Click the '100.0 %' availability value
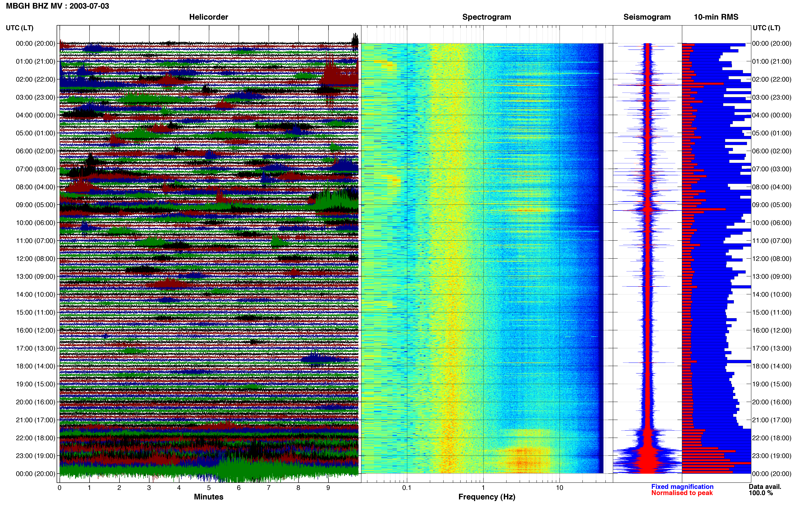812x508 pixels. 761,493
